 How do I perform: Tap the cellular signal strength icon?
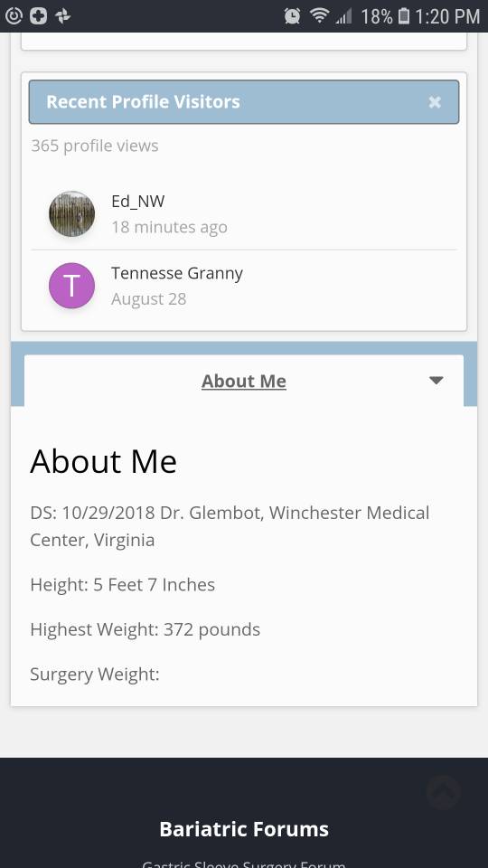(343, 16)
